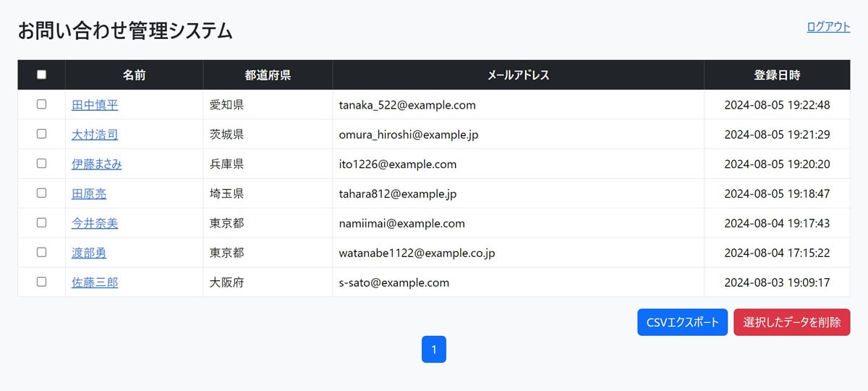
Task: Mark the checkbox for 佐藤三郎
Action: click(41, 282)
